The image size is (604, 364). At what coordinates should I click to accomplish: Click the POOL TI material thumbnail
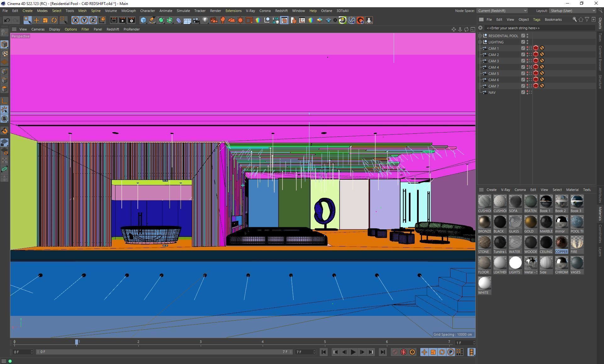tap(577, 222)
